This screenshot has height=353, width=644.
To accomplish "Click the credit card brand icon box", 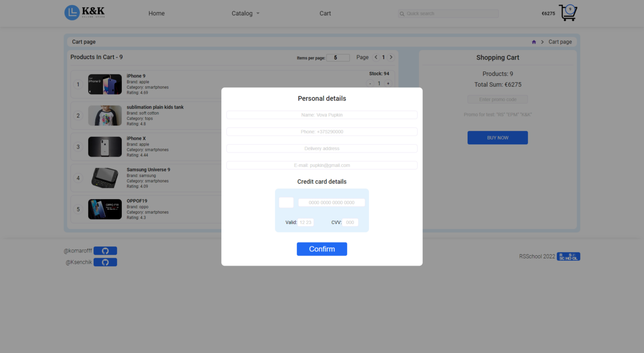I will [x=286, y=203].
